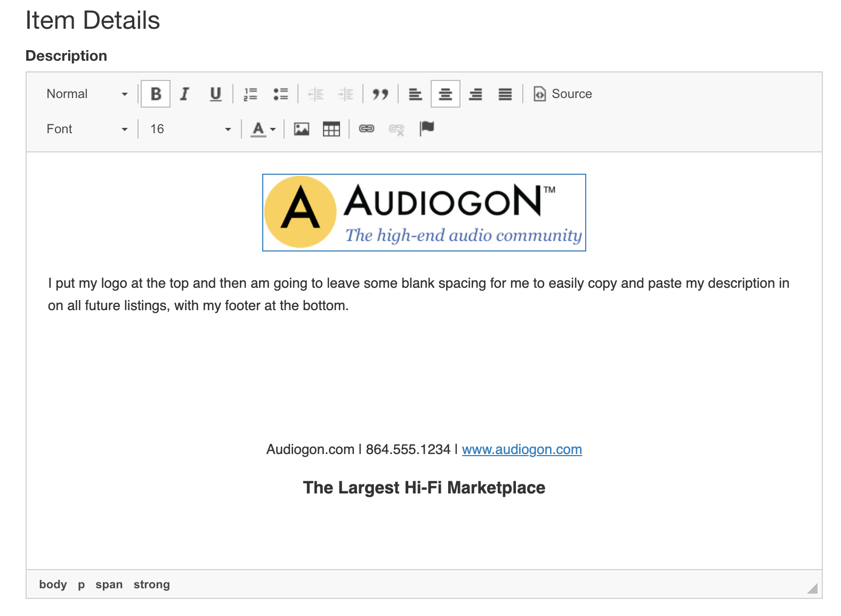Remove the hyperlink with Unlink
Image resolution: width=841 pixels, height=616 pixels.
click(397, 129)
